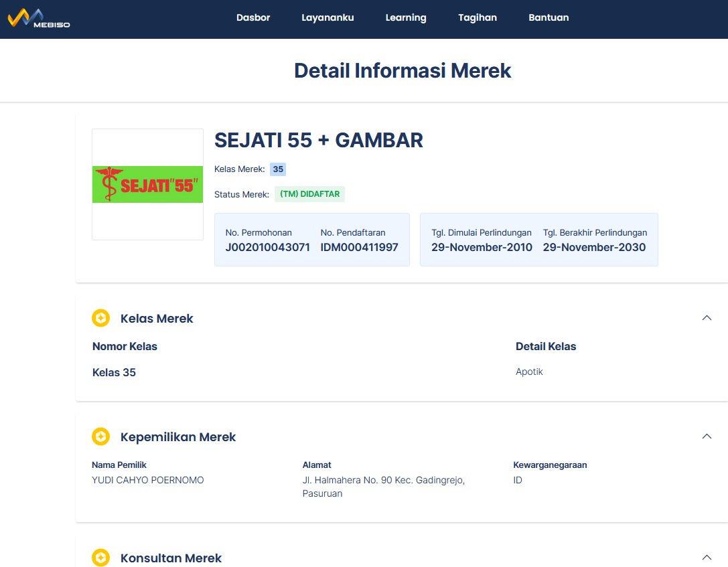Click the class 35 badge

click(x=278, y=169)
